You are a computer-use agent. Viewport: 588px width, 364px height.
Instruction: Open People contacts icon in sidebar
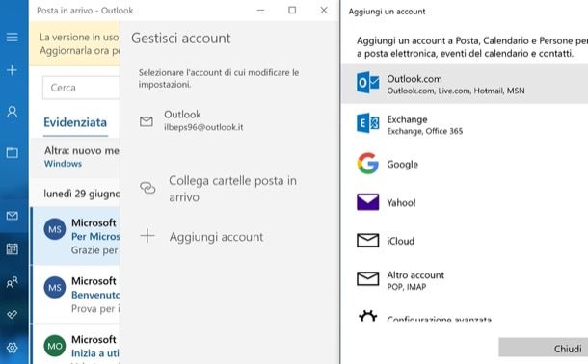(12, 282)
